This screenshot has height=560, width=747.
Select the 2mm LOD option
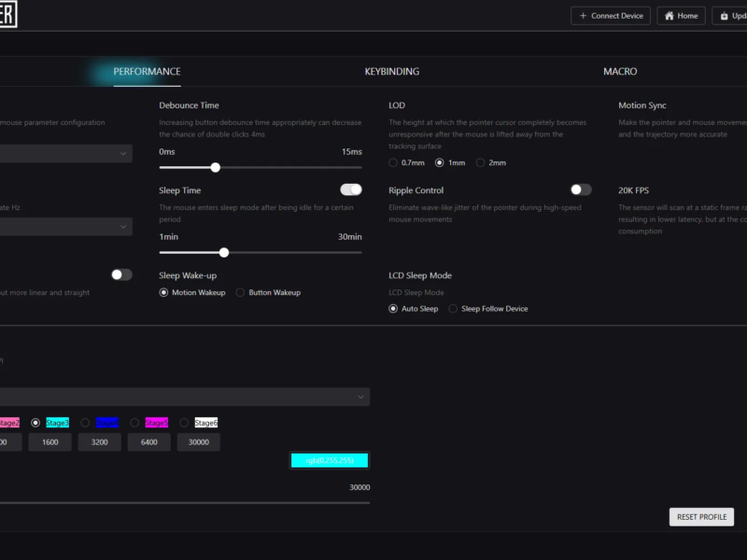pos(480,162)
